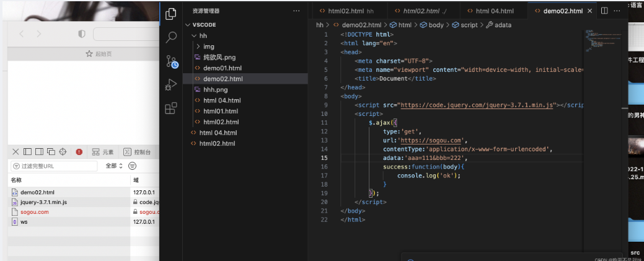Screen dimensions: 644x261
Task: Open the Source Control view
Action: point(172,61)
